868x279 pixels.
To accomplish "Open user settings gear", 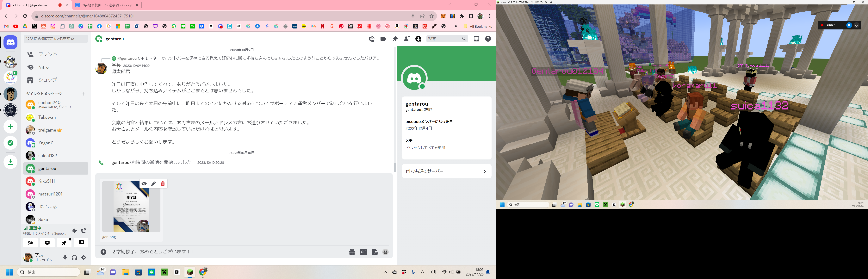I will [x=84, y=257].
